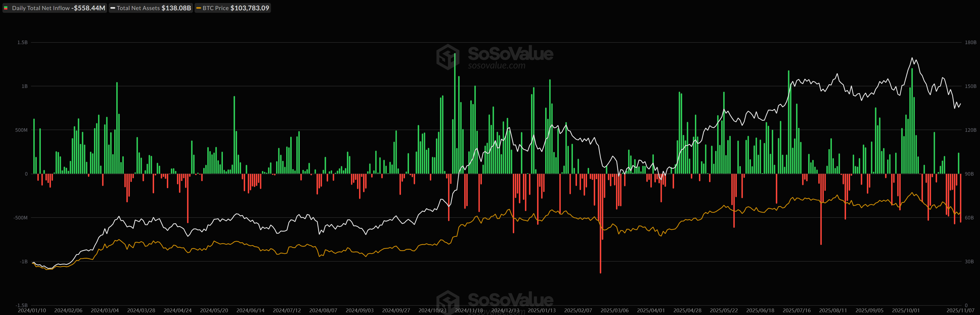Image resolution: width=980 pixels, height=315 pixels.
Task: Toggle the BTC Price legend series
Action: coord(215,8)
